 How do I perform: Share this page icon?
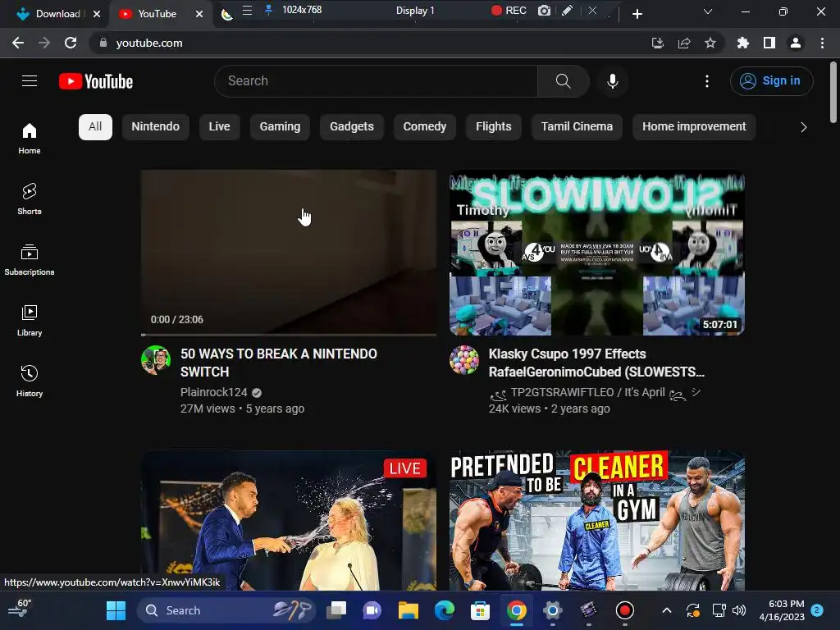click(x=684, y=43)
